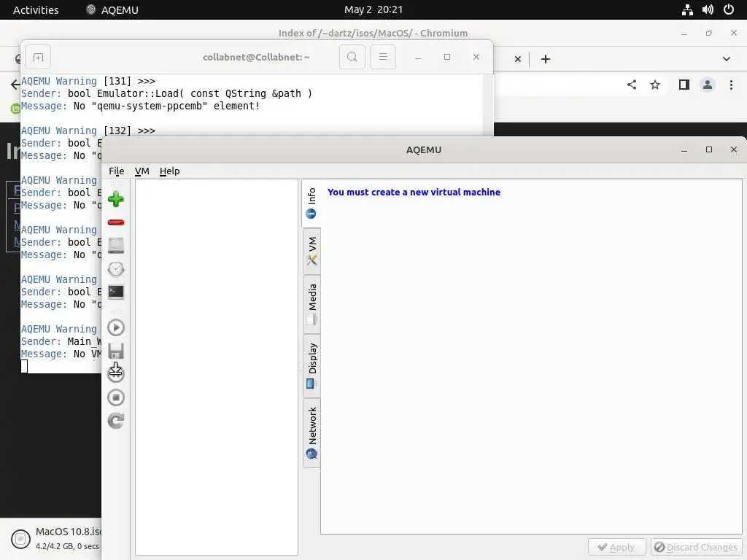Open the VM menu in AQEMU

pos(142,171)
